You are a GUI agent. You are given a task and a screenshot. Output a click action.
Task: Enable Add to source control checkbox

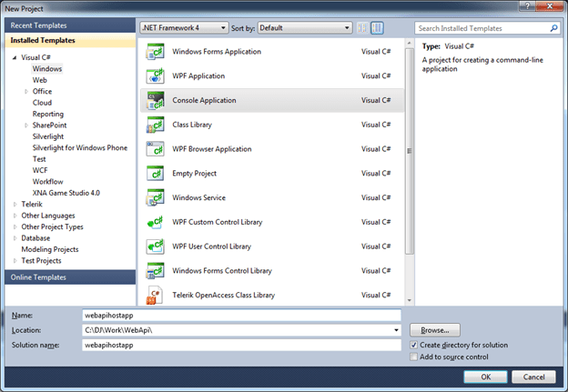pos(415,358)
